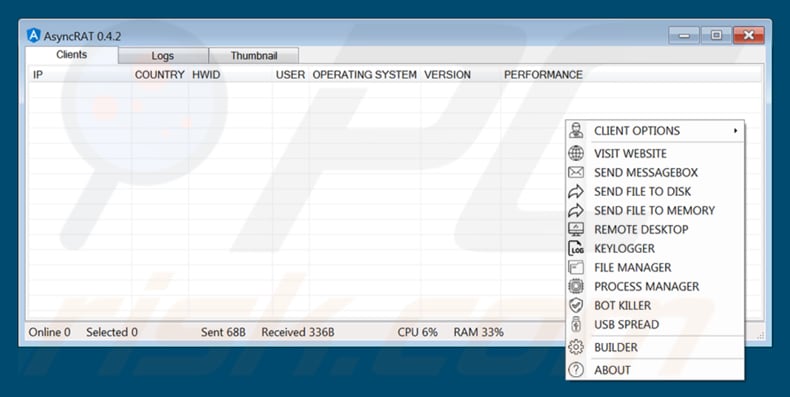This screenshot has height=397, width=790.
Task: Sort by the PERFORMANCE column header
Action: 543,75
